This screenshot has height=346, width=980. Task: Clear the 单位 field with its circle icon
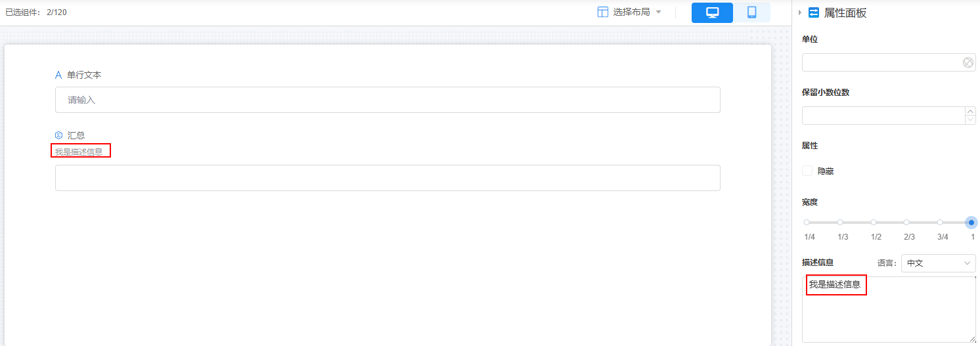pyautogui.click(x=968, y=62)
